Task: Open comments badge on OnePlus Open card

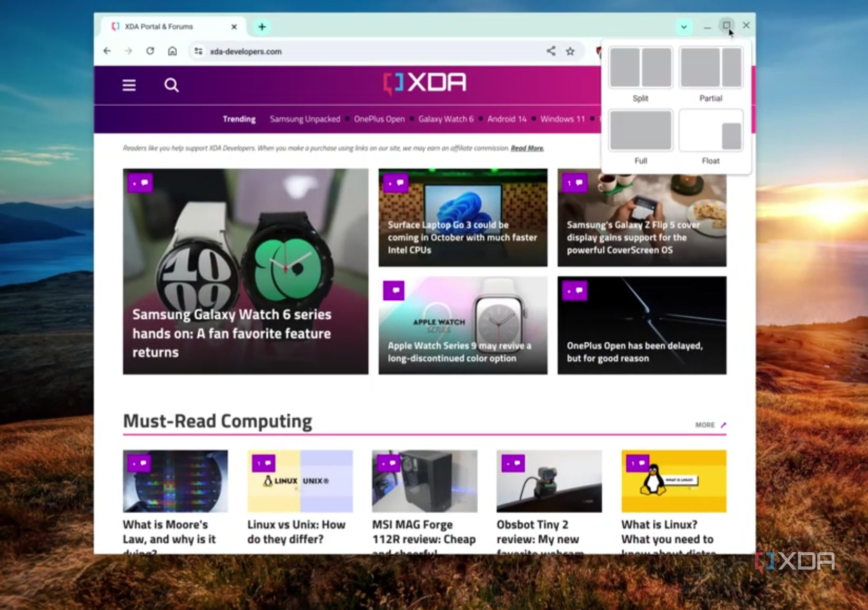Action: (574, 290)
